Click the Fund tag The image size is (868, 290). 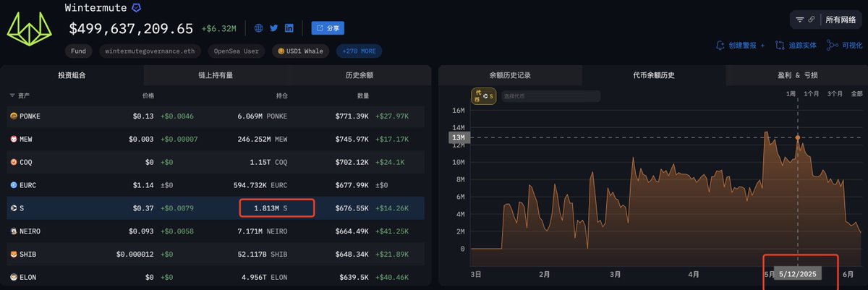click(79, 51)
